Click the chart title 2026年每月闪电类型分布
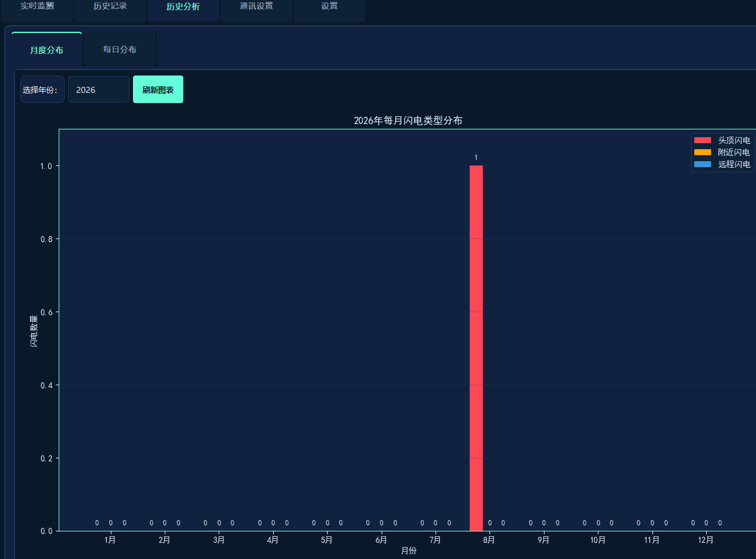Image resolution: width=756 pixels, height=559 pixels. coord(408,120)
